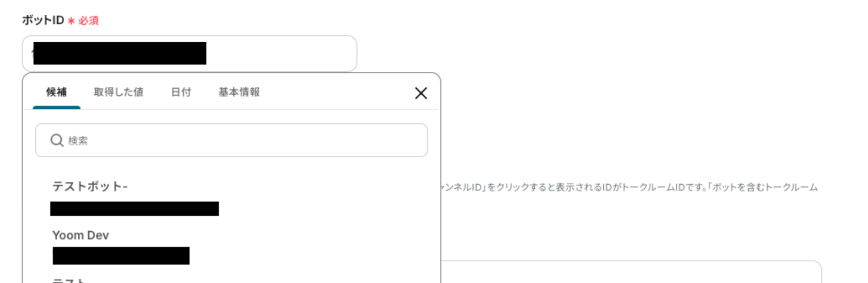Click the redacted ID below Yoom Dev
The height and width of the screenshot is (283, 868).
(121, 255)
